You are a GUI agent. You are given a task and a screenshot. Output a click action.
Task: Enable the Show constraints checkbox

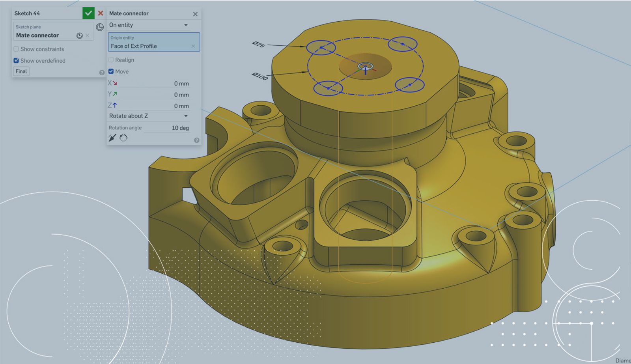[16, 49]
